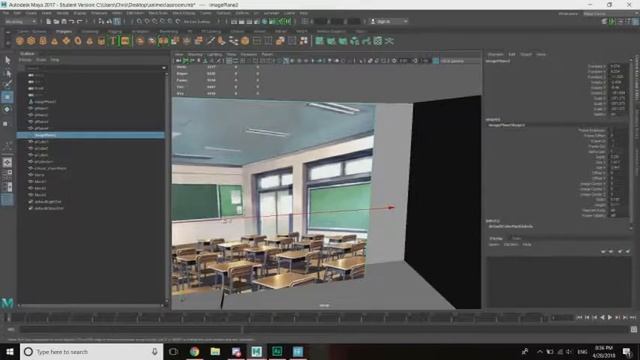Click the Outliner search field
Image resolution: width=640 pixels, height=360 pixels.
click(x=93, y=68)
